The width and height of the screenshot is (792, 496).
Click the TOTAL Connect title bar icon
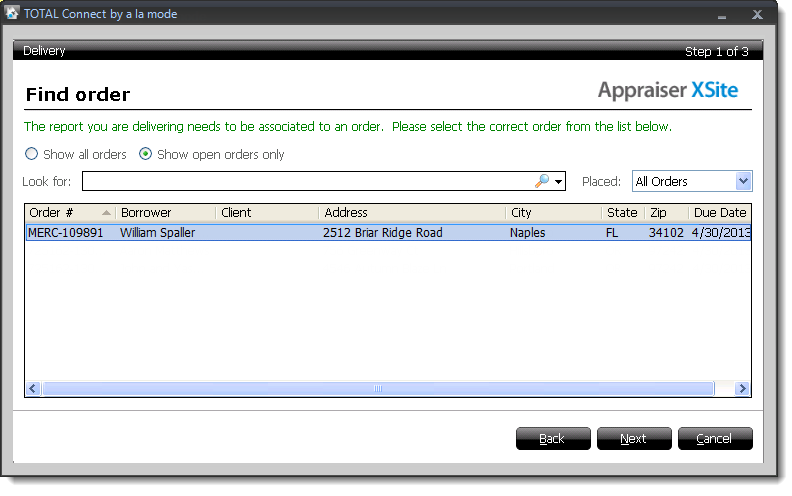point(13,15)
